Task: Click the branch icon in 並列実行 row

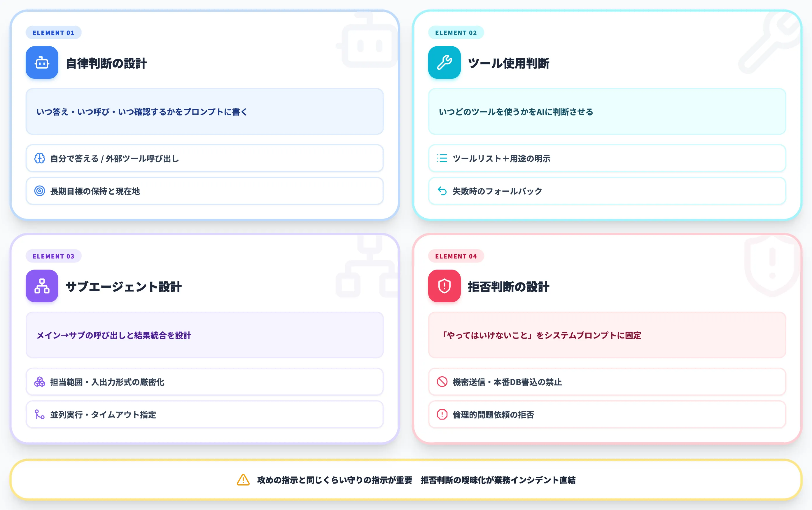Action: pos(39,415)
